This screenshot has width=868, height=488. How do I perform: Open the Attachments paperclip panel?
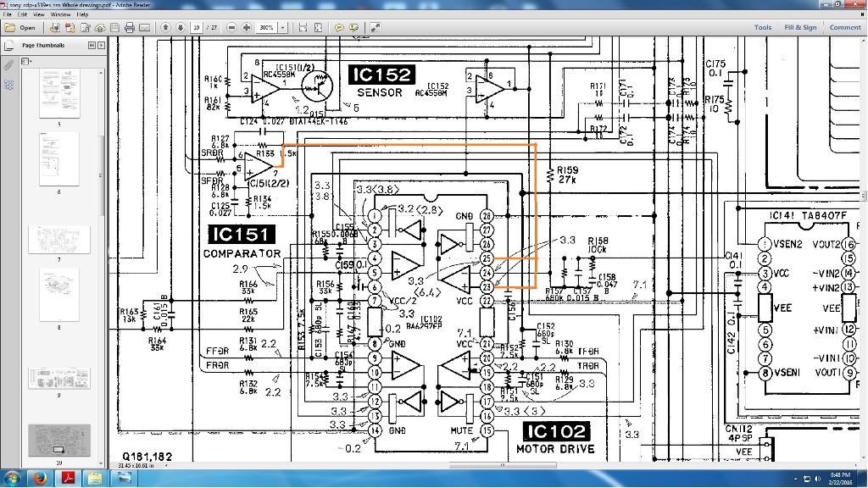8,65
